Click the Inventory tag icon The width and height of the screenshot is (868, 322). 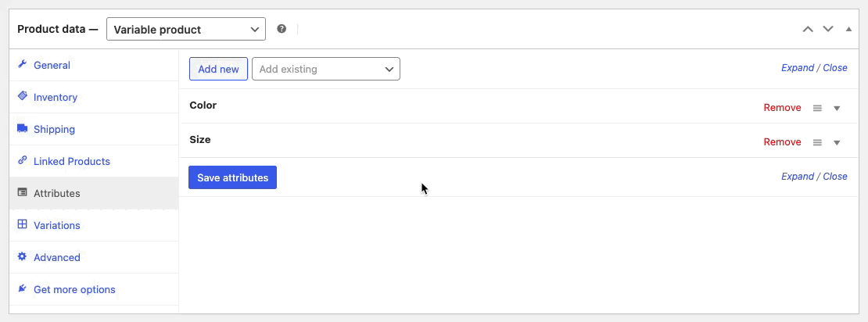tap(22, 96)
